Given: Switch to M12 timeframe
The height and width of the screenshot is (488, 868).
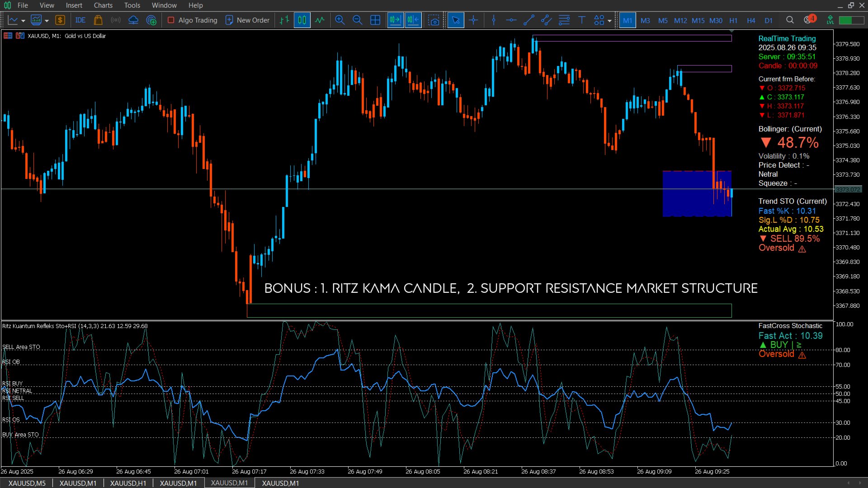Looking at the screenshot, I should coord(680,20).
